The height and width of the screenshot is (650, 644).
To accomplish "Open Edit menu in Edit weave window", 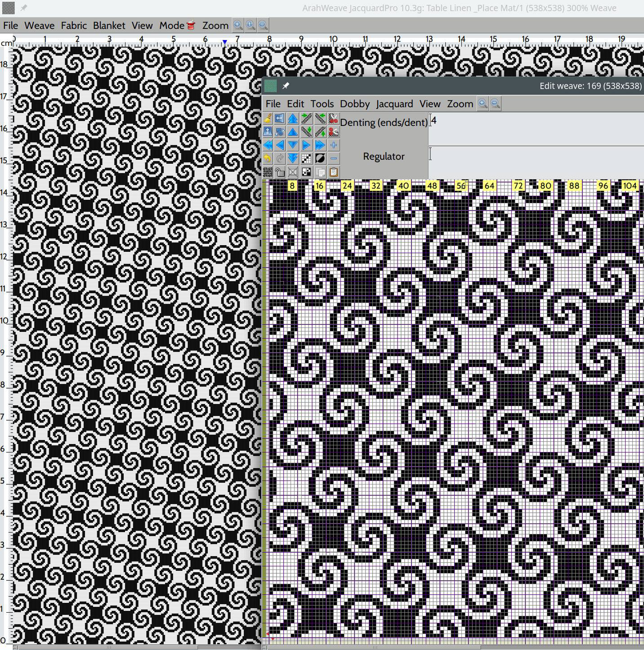I will click(295, 104).
